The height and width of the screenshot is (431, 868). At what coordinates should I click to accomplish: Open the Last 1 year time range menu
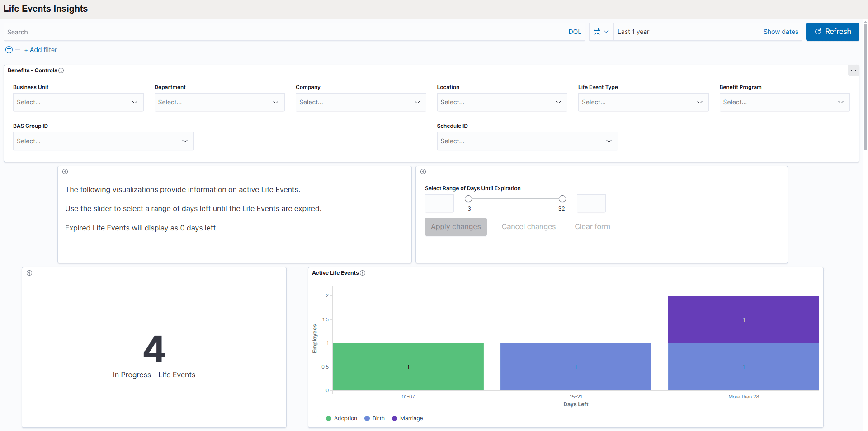(x=633, y=32)
